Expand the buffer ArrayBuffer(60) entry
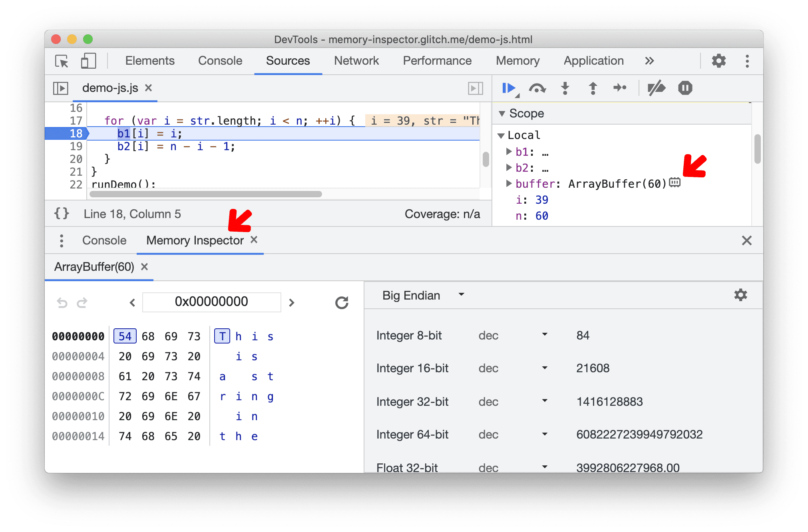808x532 pixels. pos(509,182)
